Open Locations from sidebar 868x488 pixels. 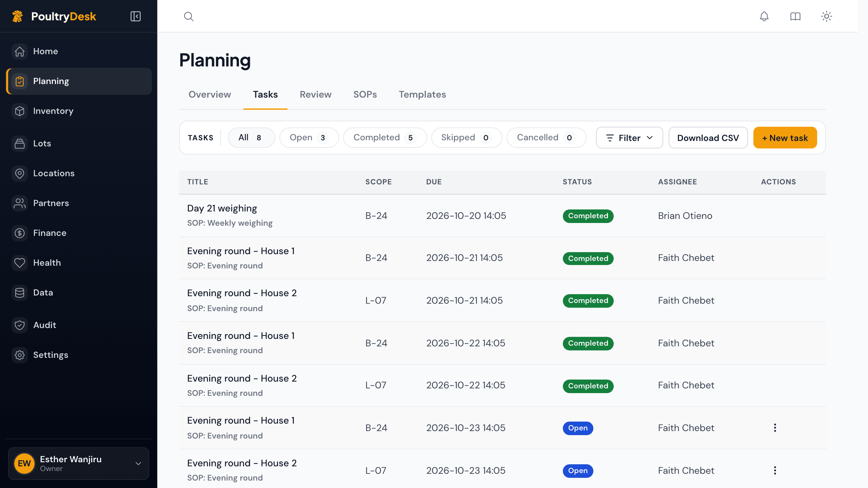click(x=79, y=174)
